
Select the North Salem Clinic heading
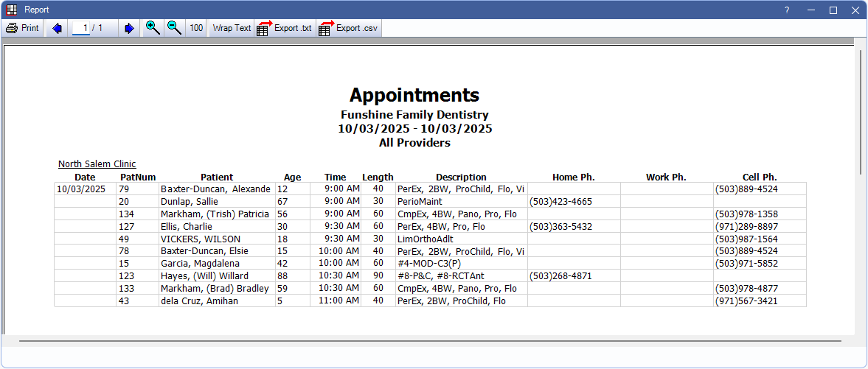coord(97,164)
